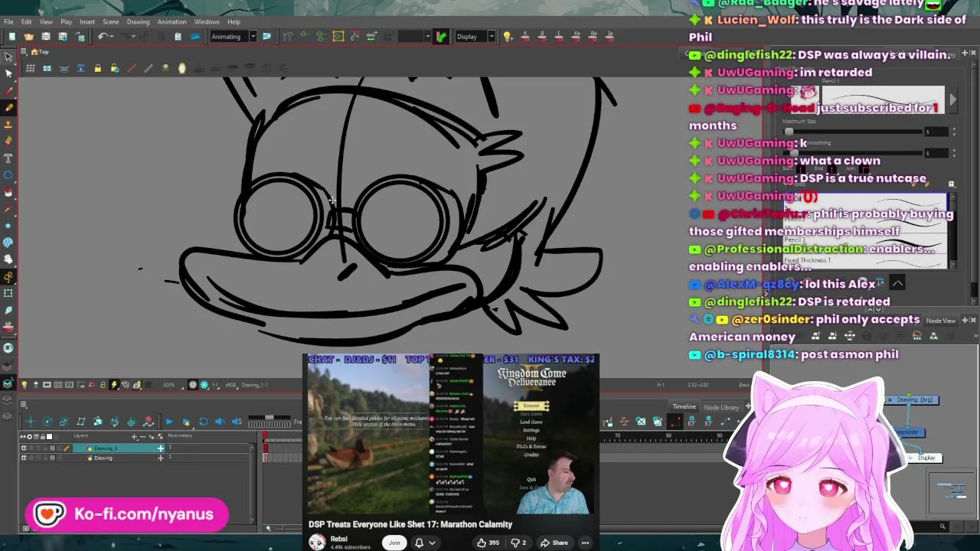
Task: Click the Save floppy disk icon
Action: coord(45,37)
